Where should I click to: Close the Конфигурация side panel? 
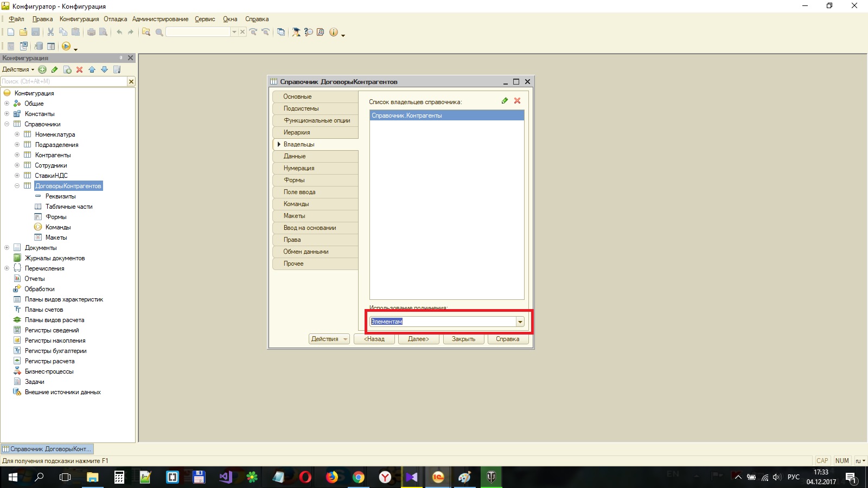pyautogui.click(x=130, y=57)
